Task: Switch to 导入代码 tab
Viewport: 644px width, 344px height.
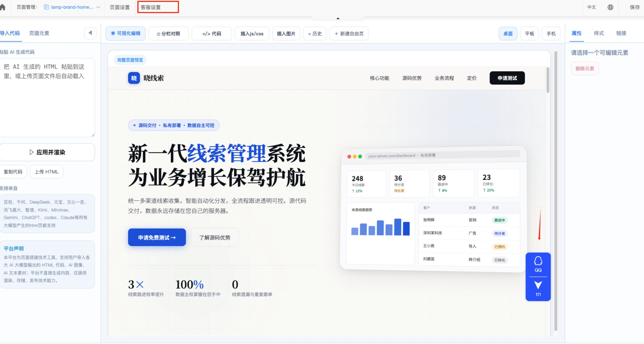Action: click(x=10, y=33)
